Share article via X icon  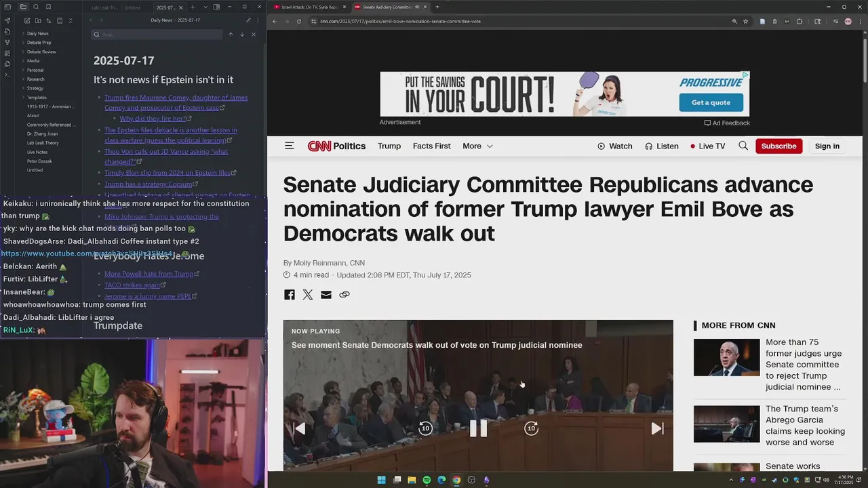click(308, 294)
